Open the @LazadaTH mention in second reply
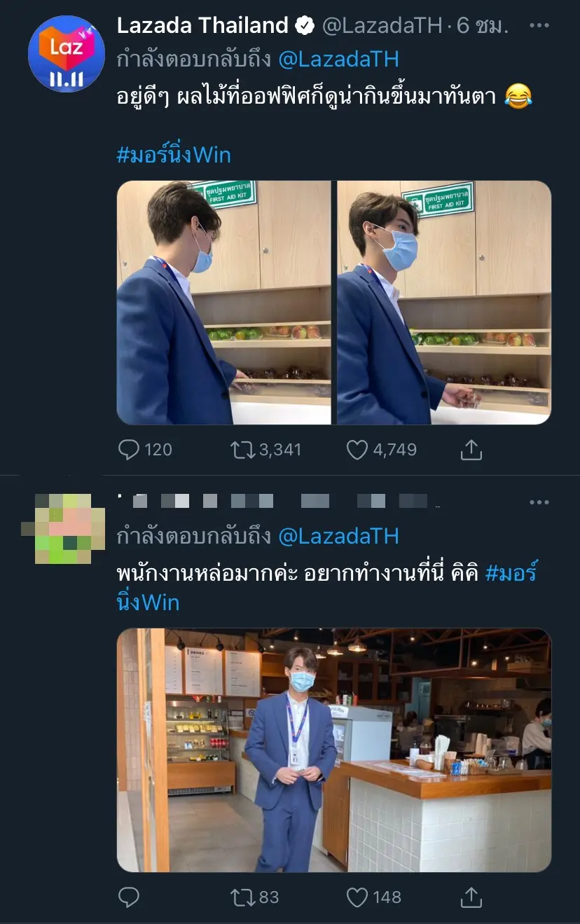The width and height of the screenshot is (580, 924). point(339,536)
